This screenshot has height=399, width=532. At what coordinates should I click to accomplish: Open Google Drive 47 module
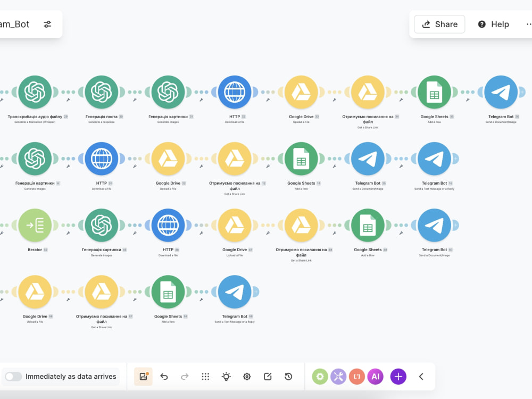pos(235,225)
